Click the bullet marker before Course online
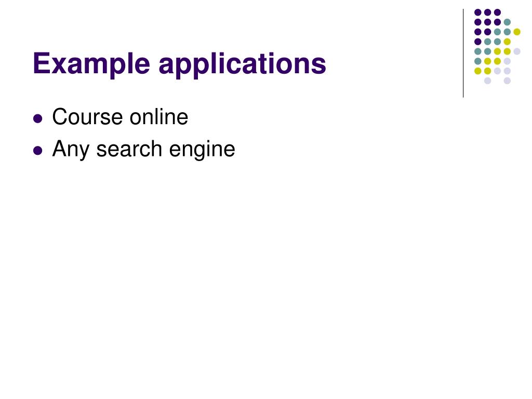The height and width of the screenshot is (399, 532). (x=38, y=118)
